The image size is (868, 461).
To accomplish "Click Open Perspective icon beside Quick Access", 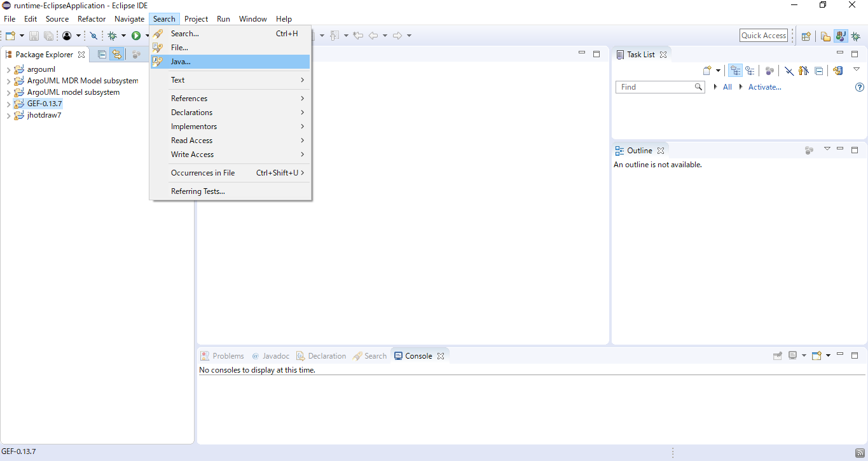I will click(806, 36).
